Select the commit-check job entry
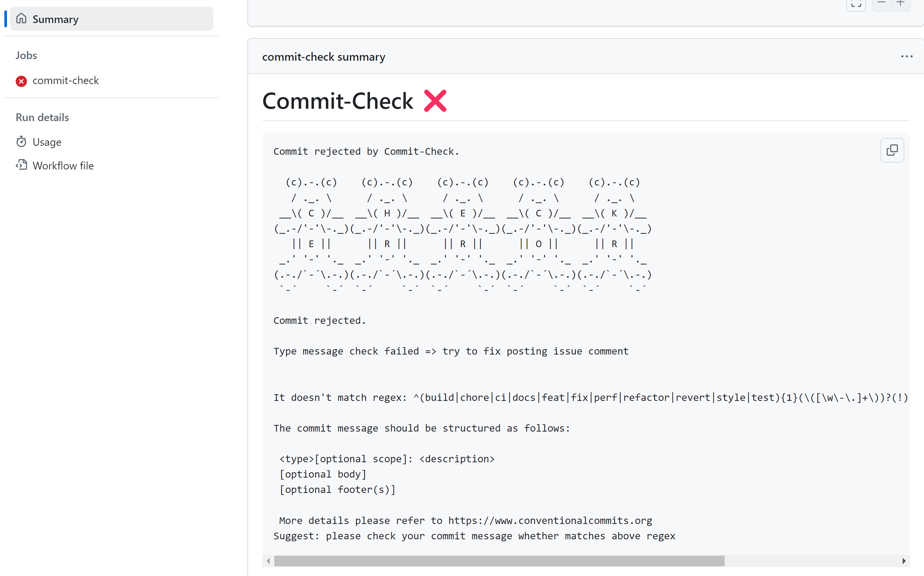Viewport: 924px width, 576px height. 65,81
